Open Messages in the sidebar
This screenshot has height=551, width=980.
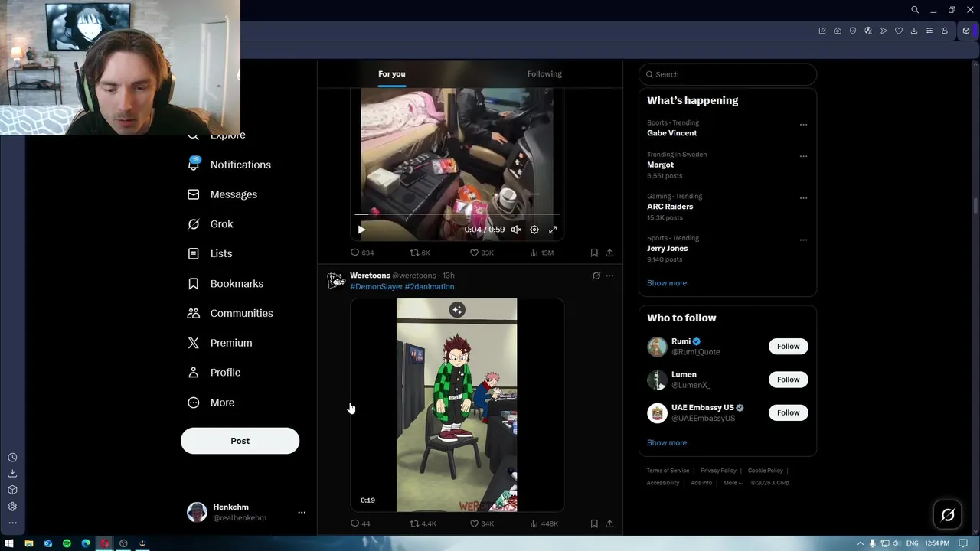click(x=222, y=194)
